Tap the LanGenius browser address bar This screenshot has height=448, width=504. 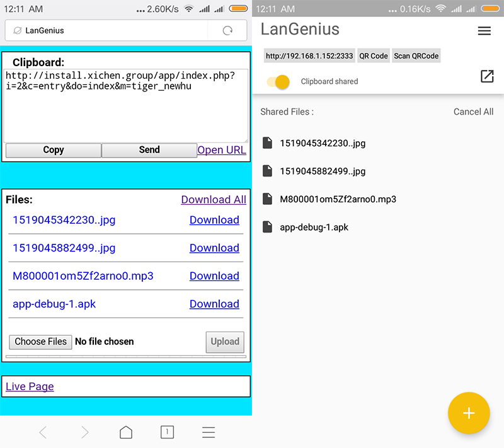click(x=106, y=30)
